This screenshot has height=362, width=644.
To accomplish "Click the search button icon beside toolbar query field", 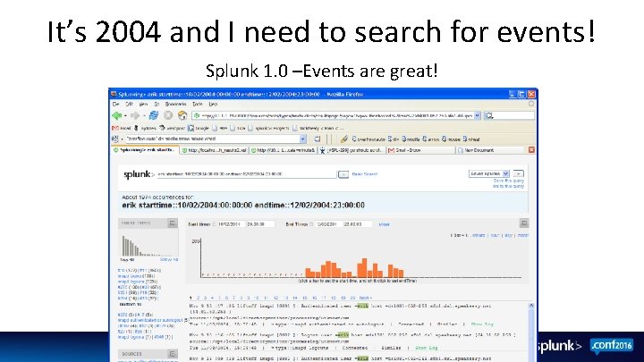I will pos(317,139).
